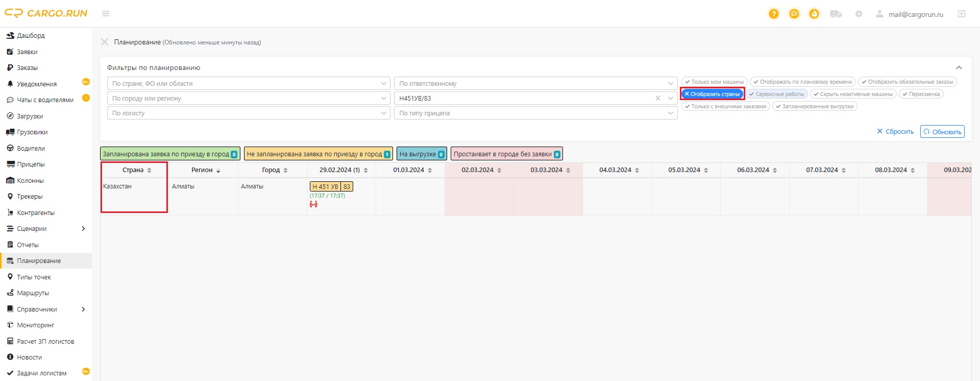
Task: Open Грузовики in the sidebar menu
Action: (32, 132)
